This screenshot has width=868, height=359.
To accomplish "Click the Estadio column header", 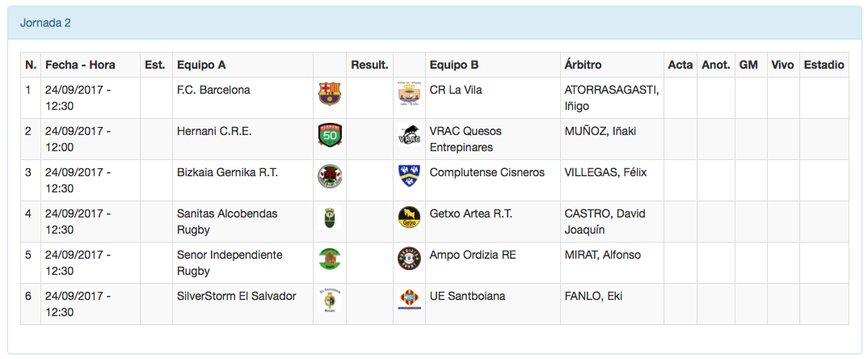I will pyautogui.click(x=824, y=65).
